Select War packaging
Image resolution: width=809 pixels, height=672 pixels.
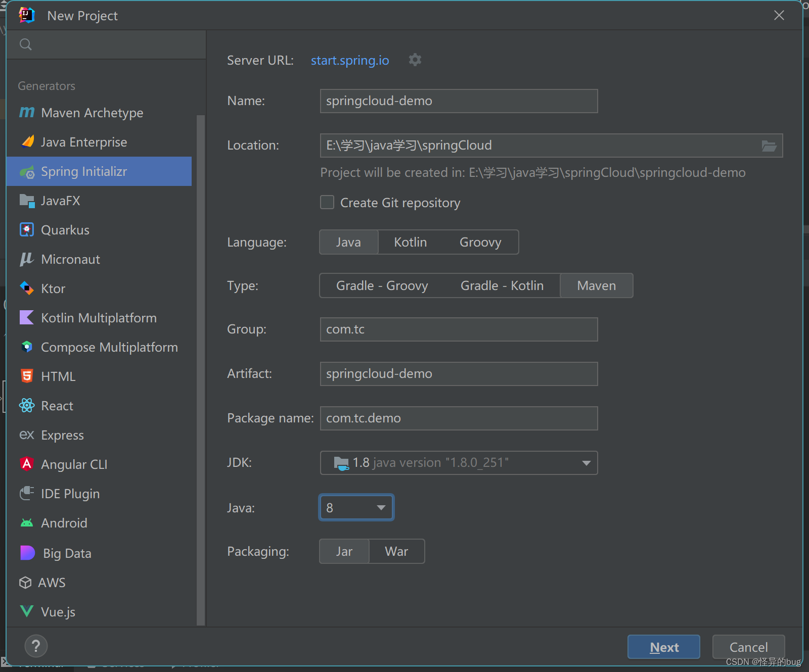point(396,551)
